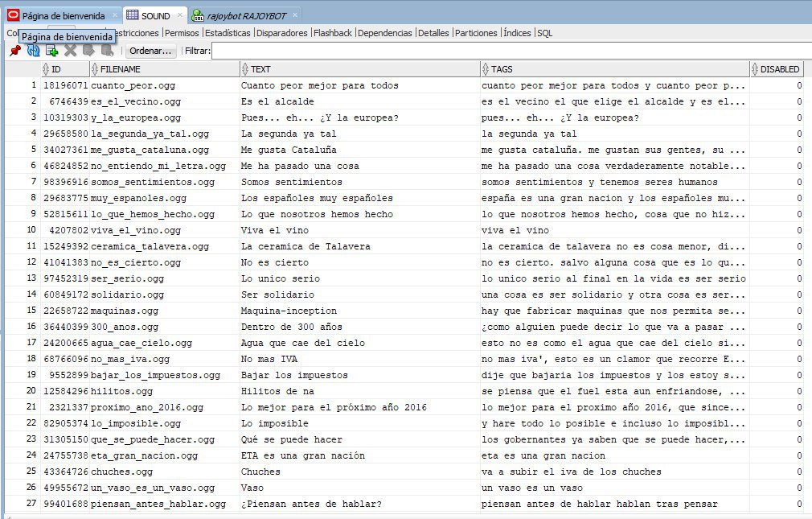Click the Ordenar... button
This screenshot has width=812, height=519.
click(x=150, y=51)
